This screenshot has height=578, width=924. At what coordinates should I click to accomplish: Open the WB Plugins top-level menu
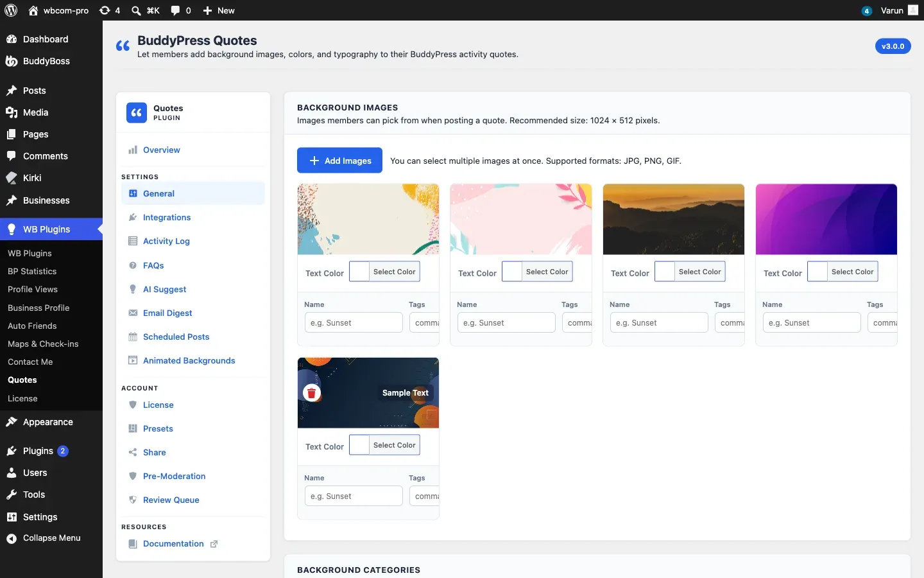tap(51, 229)
